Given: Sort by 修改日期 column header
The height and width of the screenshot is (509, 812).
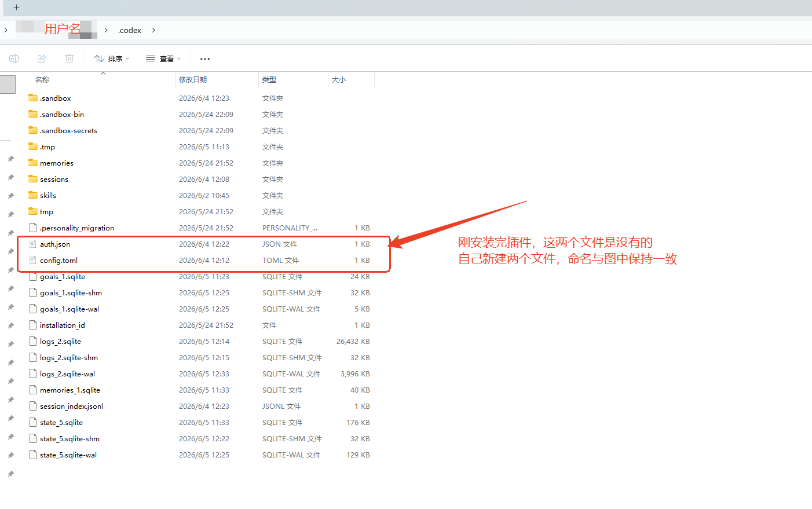Looking at the screenshot, I should click(x=193, y=79).
